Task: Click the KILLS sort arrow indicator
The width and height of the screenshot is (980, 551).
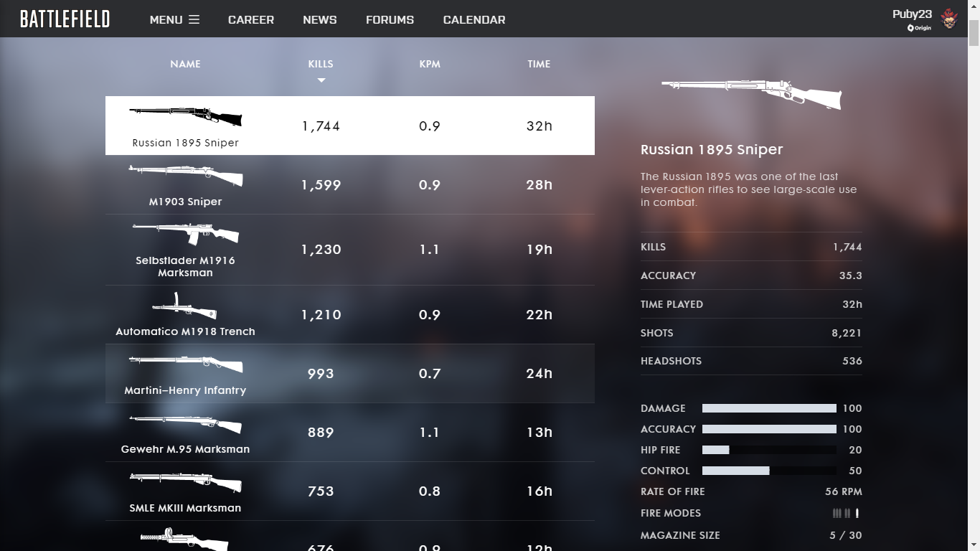Action: 321,80
